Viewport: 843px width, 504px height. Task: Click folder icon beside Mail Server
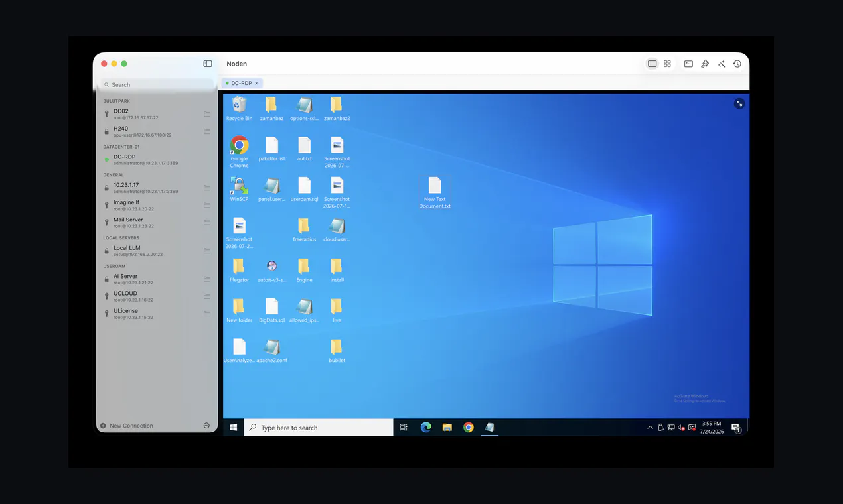207,222
